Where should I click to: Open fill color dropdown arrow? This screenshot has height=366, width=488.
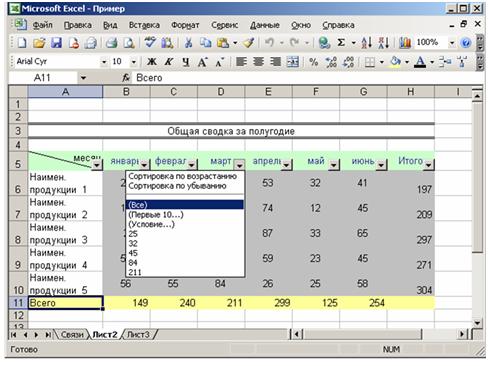(407, 62)
